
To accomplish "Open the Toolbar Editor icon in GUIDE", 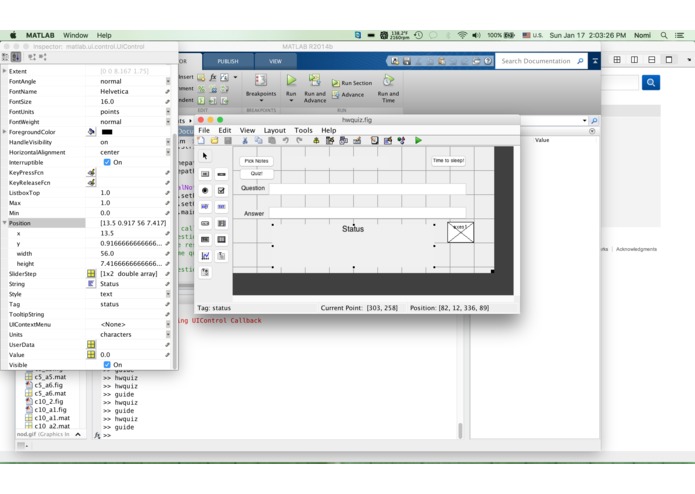I will click(357, 140).
